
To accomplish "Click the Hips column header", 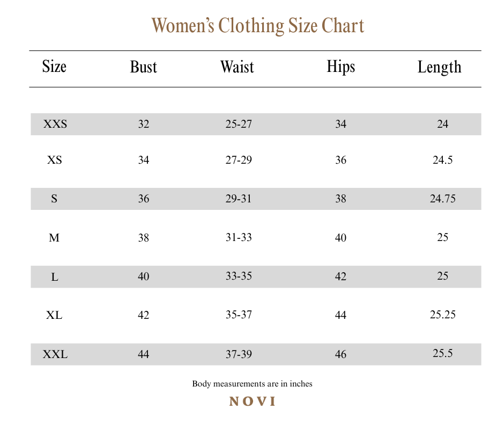I will pos(341,67).
